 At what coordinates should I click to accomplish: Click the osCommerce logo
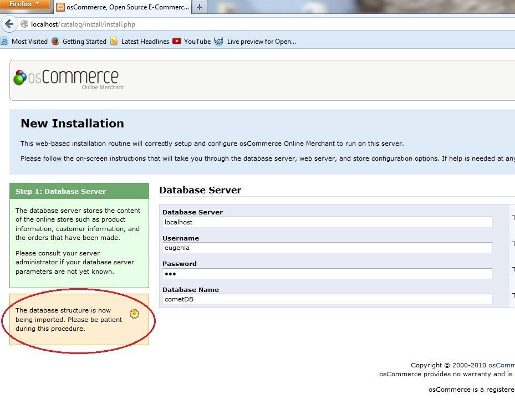[x=68, y=79]
